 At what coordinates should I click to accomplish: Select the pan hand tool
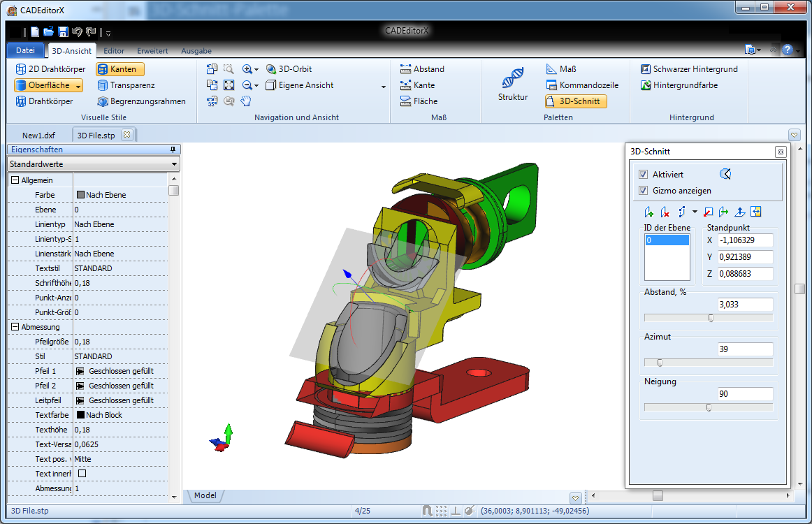point(245,101)
